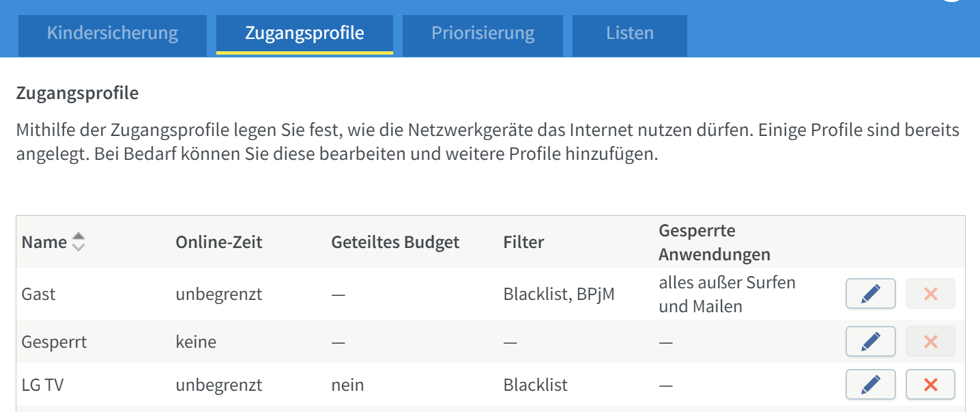Open the editor for LG TV profile

pos(870,385)
